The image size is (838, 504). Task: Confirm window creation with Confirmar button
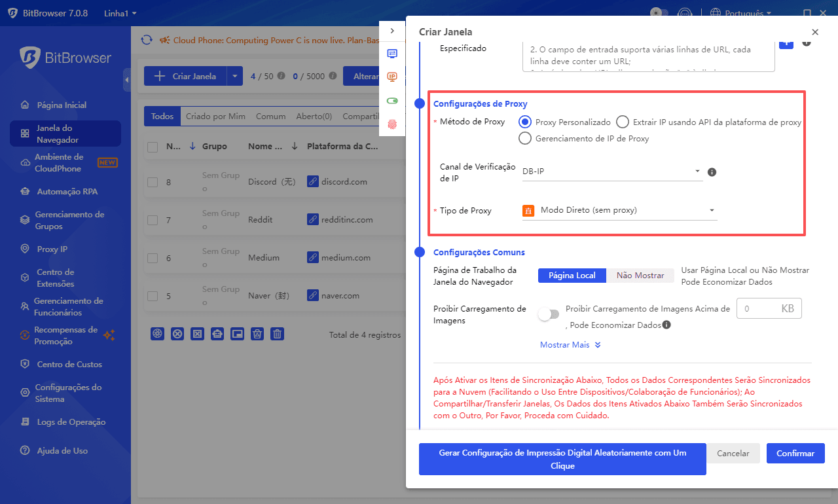pos(795,453)
